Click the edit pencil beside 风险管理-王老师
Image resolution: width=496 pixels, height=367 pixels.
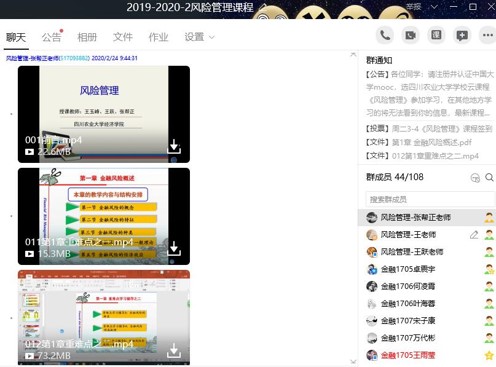(474, 235)
